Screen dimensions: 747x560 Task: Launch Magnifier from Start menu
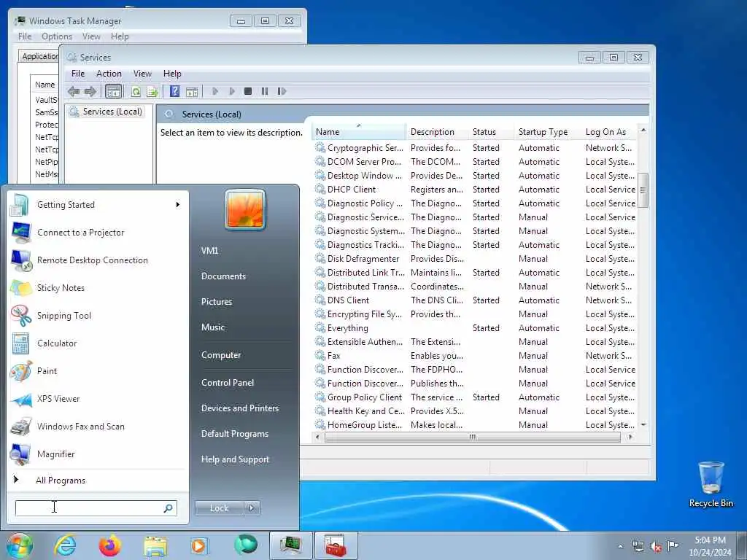[x=98, y=454]
